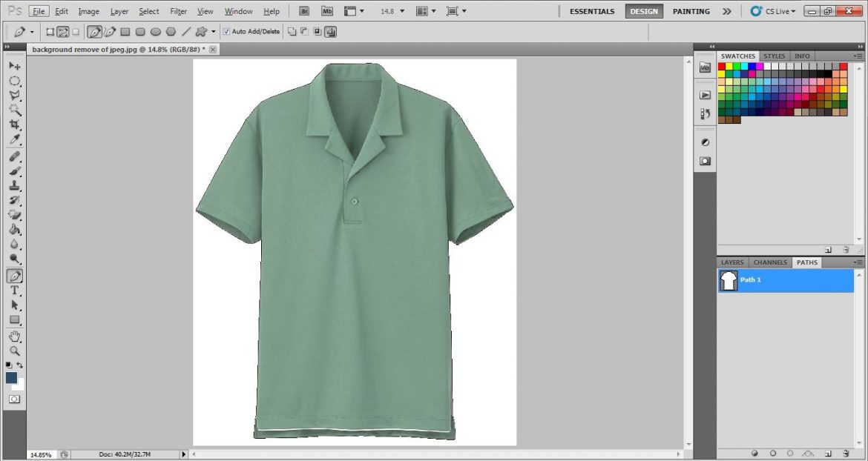Select the Clone Stamp tool
Image resolution: width=868 pixels, height=461 pixels.
point(14,186)
